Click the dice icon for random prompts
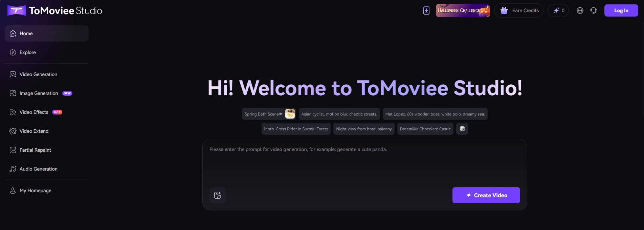 click(x=462, y=129)
